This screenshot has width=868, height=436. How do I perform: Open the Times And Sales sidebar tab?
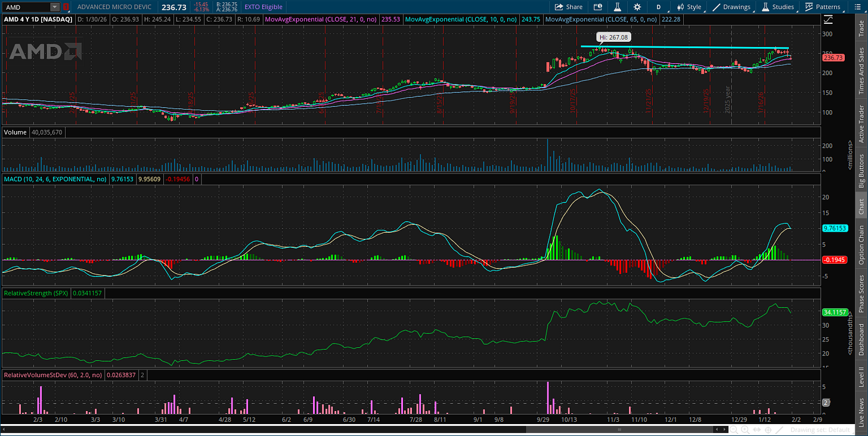pos(861,70)
